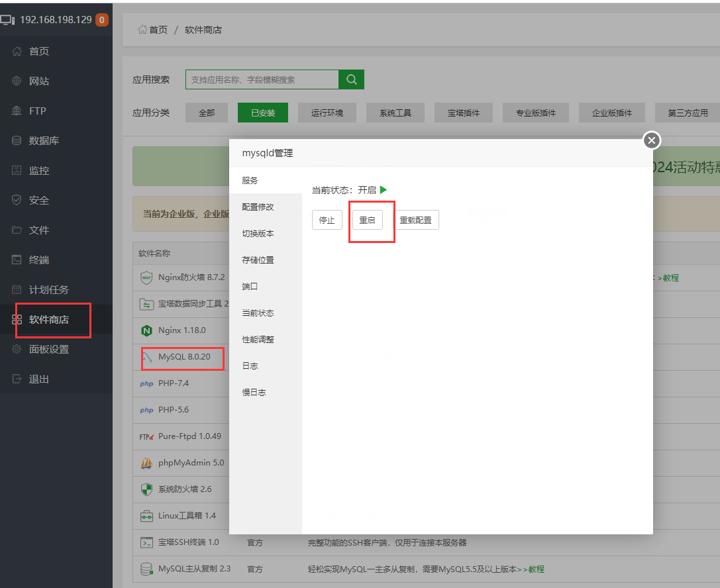
Task: Click the system firewall shield icon
Action: 146,489
